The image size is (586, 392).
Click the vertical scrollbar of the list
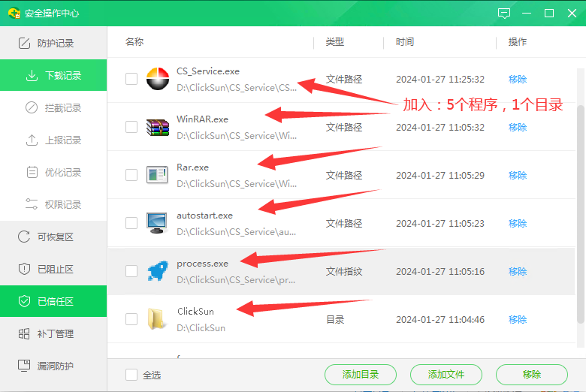581,213
